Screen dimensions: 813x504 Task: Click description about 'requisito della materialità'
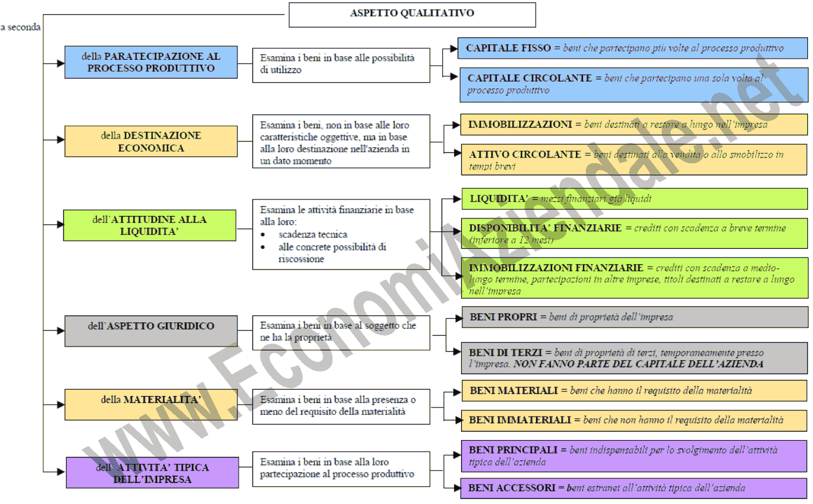tap(341, 407)
